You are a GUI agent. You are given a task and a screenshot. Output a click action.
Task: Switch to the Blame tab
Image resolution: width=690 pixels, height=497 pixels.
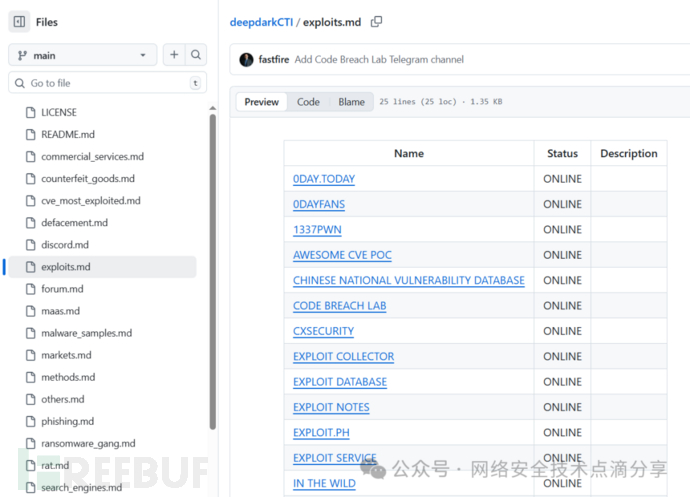point(351,102)
